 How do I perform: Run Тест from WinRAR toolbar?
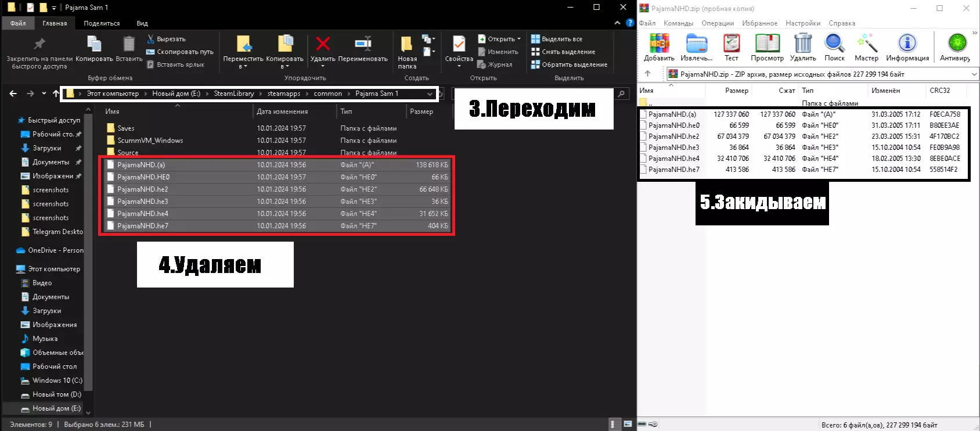[x=732, y=48]
